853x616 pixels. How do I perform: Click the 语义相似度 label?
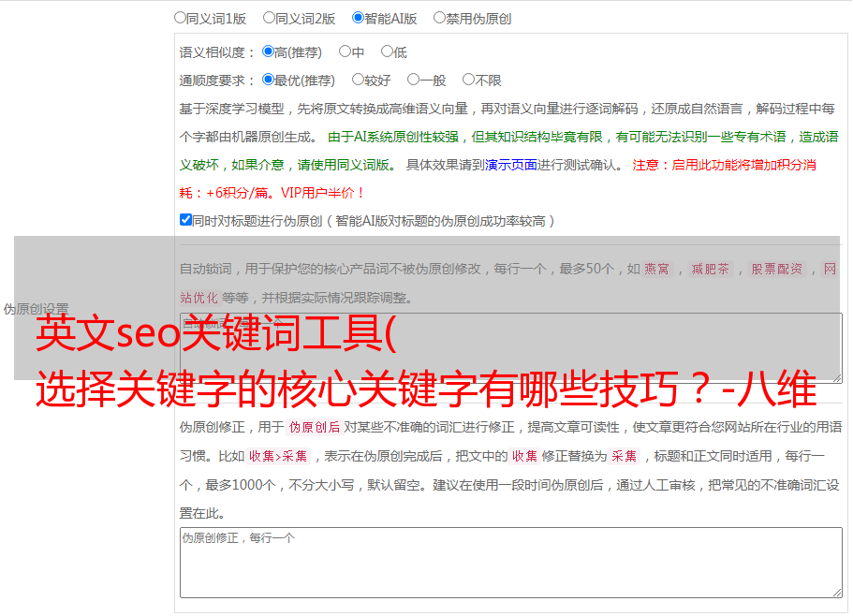[x=217, y=52]
